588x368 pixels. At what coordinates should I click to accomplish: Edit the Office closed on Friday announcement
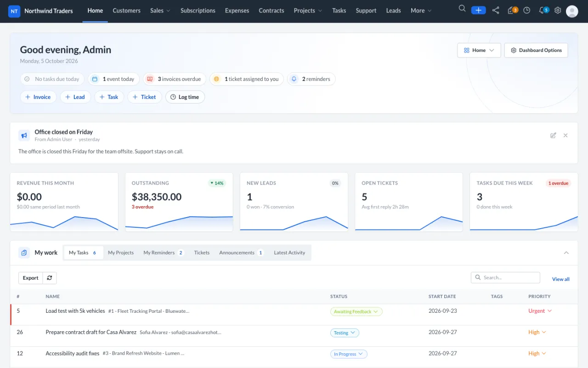(x=553, y=135)
